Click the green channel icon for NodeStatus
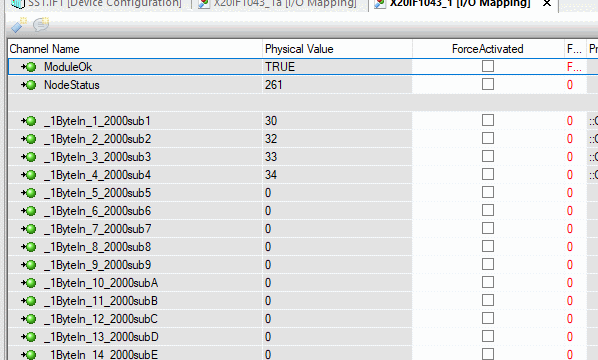The image size is (598, 360). 29,85
